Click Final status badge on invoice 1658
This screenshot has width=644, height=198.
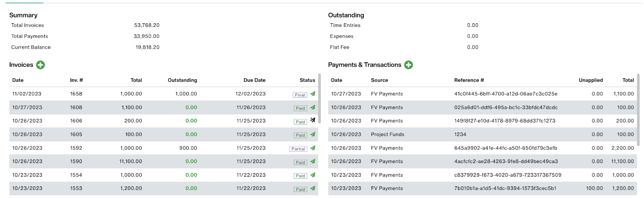click(300, 95)
